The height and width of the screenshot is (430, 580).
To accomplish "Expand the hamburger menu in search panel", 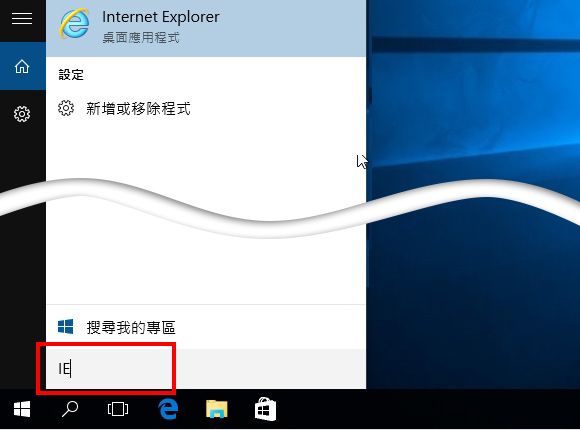I will [22, 18].
